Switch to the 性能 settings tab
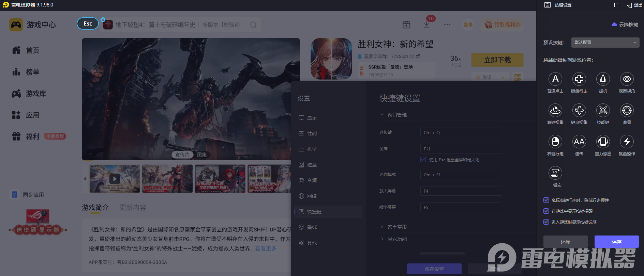Viewport: 644px width, 276px height. [x=312, y=133]
